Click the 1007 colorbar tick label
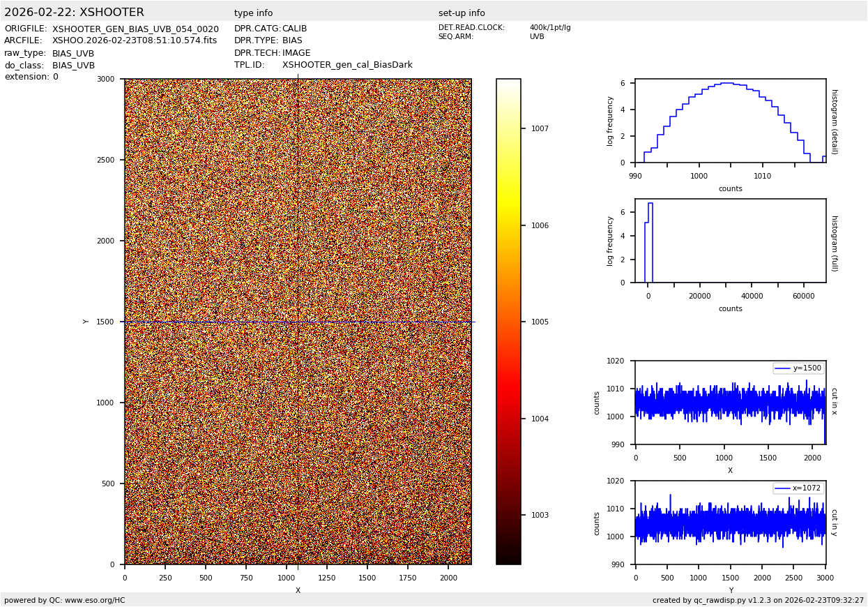 point(540,129)
